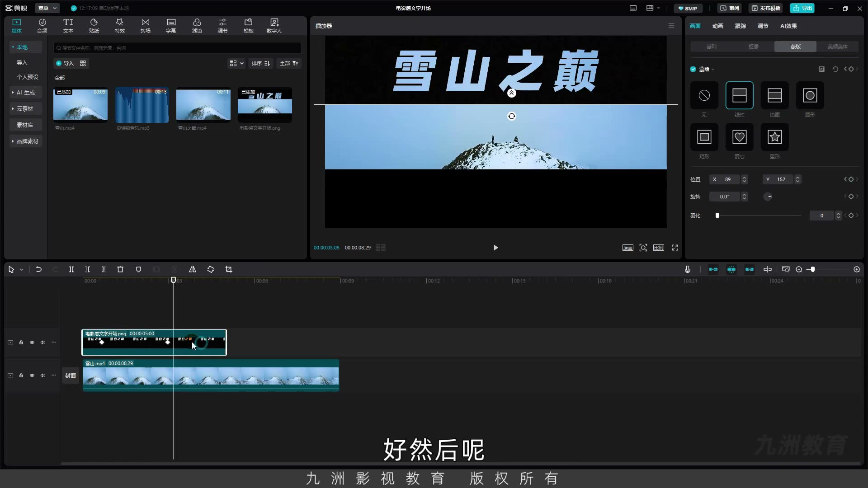
Task: Open the grid view mode dropdown
Action: tap(236, 63)
